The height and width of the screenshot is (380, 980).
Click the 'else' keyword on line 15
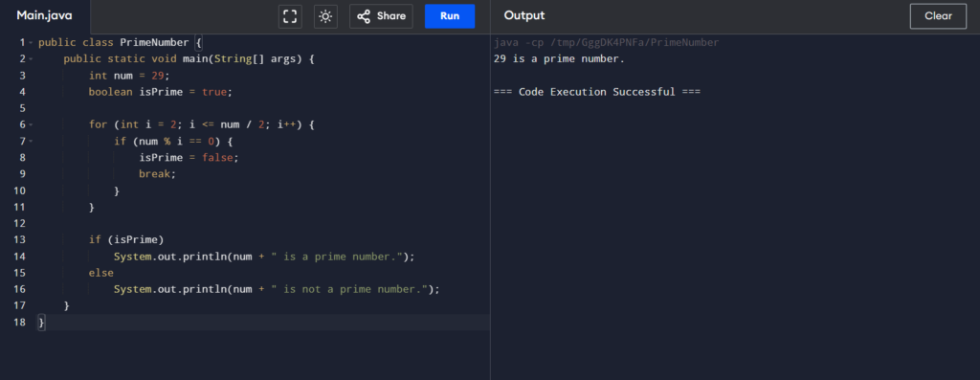point(101,273)
